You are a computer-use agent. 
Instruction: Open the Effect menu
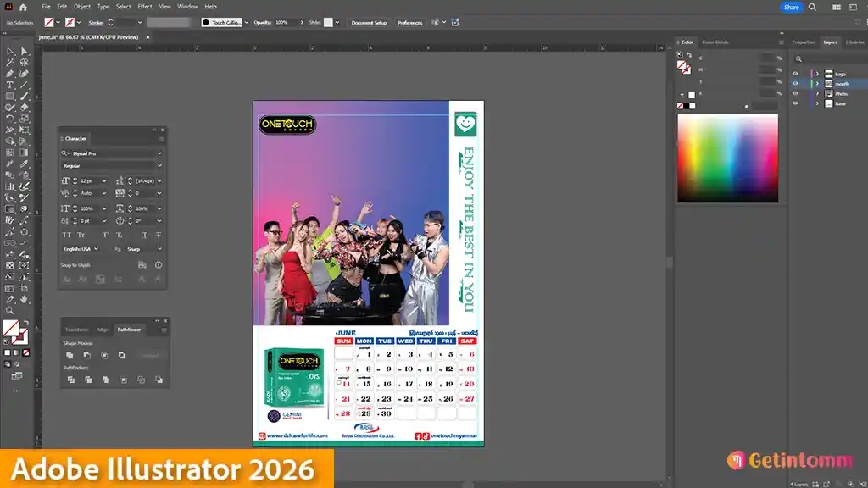click(144, 7)
